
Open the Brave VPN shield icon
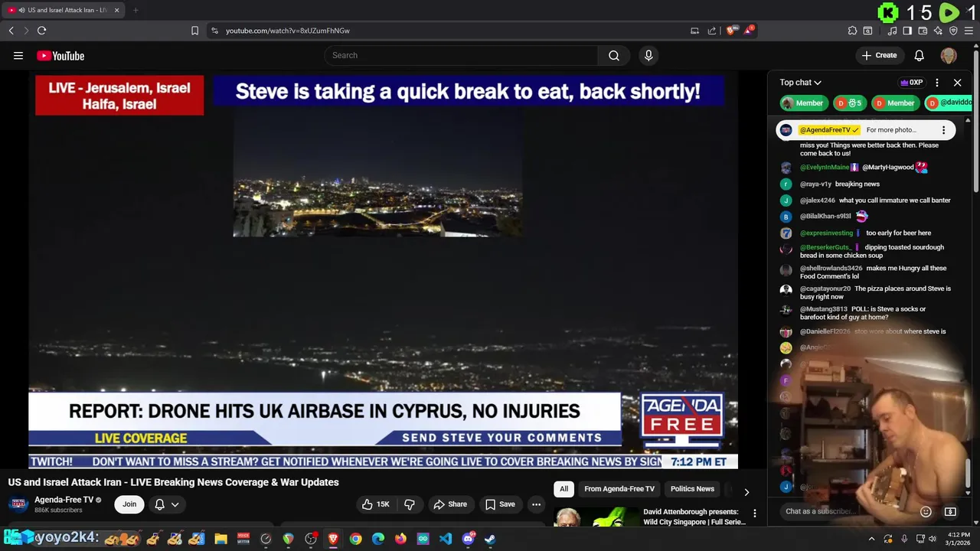[x=953, y=31]
